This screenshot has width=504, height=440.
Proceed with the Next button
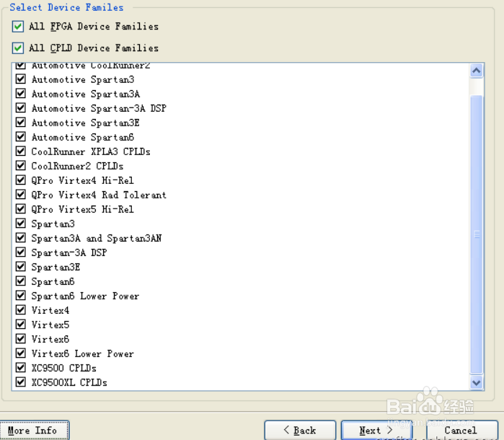point(376,431)
